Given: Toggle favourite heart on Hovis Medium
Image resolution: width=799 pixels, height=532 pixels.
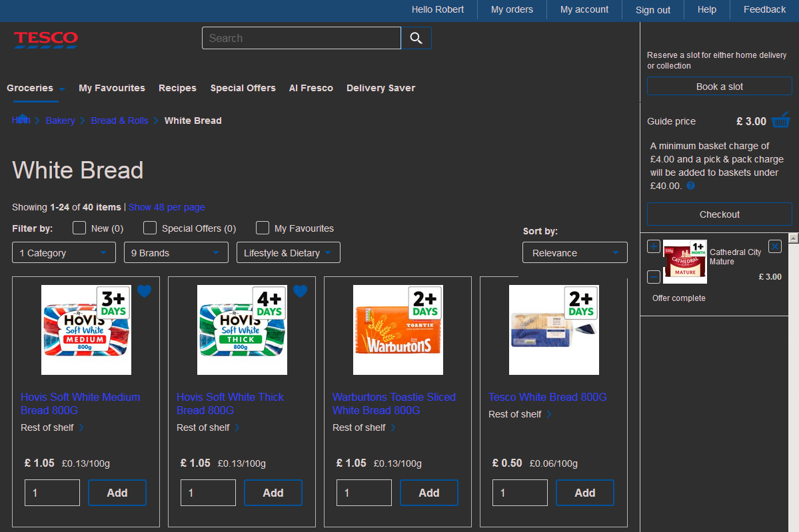Looking at the screenshot, I should point(144,291).
